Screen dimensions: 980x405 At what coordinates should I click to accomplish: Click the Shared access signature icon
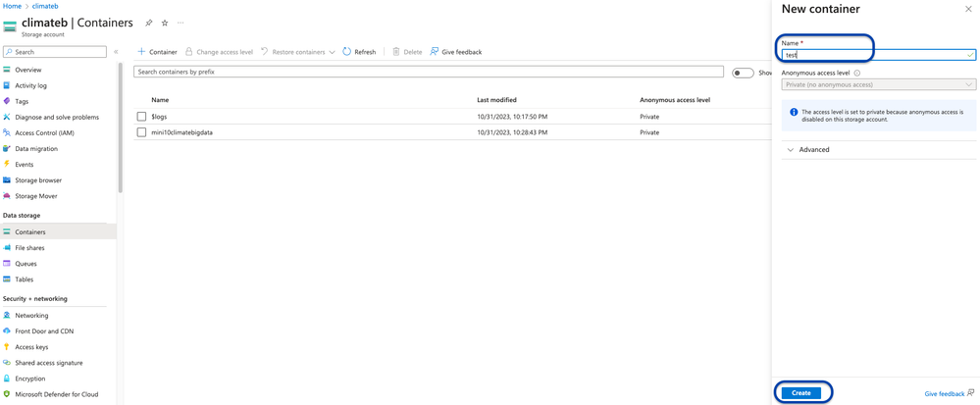(x=7, y=363)
